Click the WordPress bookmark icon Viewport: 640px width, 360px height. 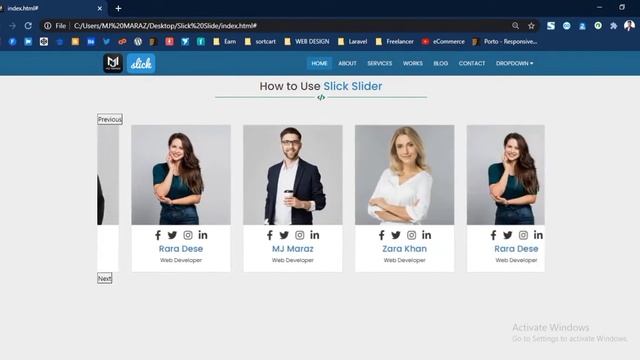(x=138, y=42)
